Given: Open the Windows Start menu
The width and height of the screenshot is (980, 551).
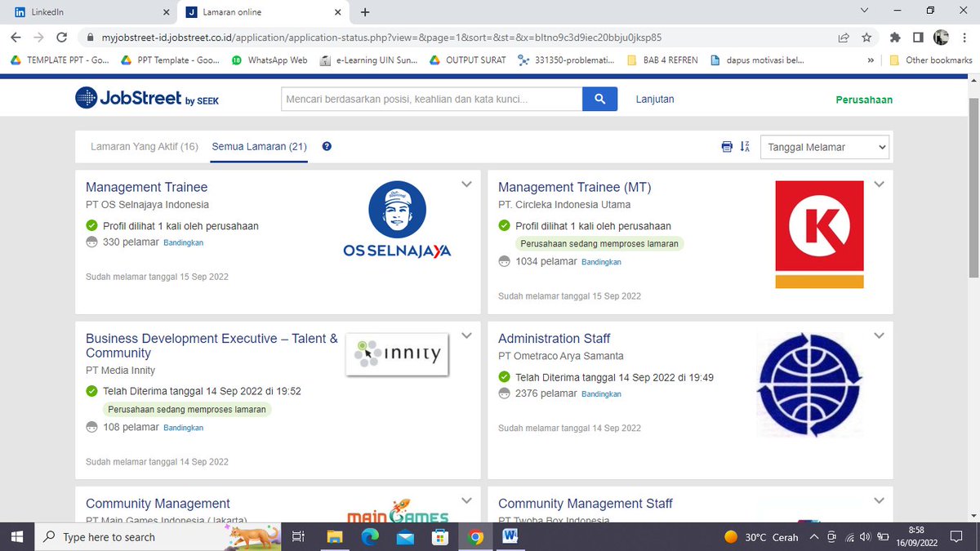Looking at the screenshot, I should click(17, 536).
